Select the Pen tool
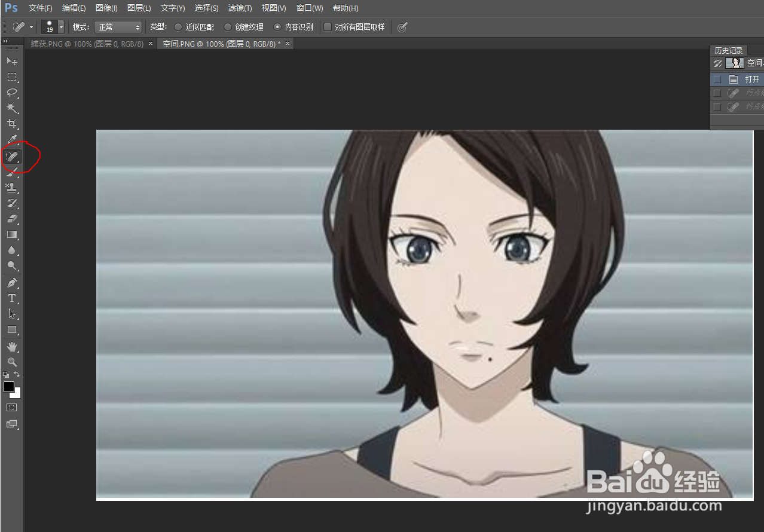This screenshot has height=532, width=764. point(11,282)
